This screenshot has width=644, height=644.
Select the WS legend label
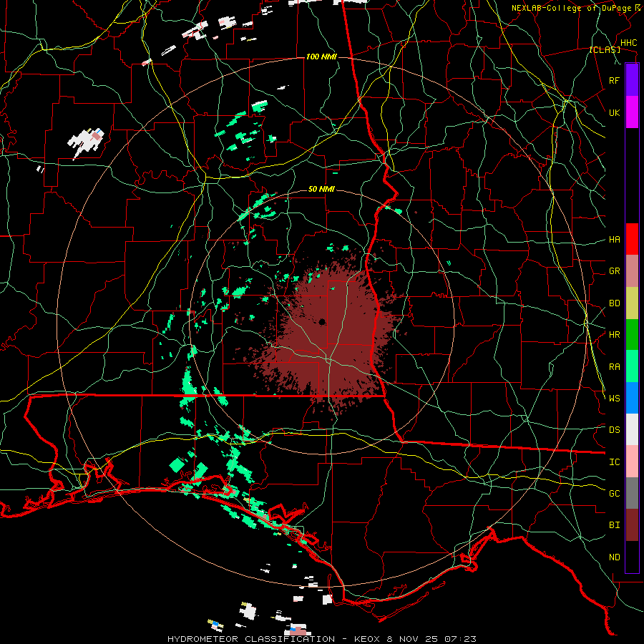(614, 399)
